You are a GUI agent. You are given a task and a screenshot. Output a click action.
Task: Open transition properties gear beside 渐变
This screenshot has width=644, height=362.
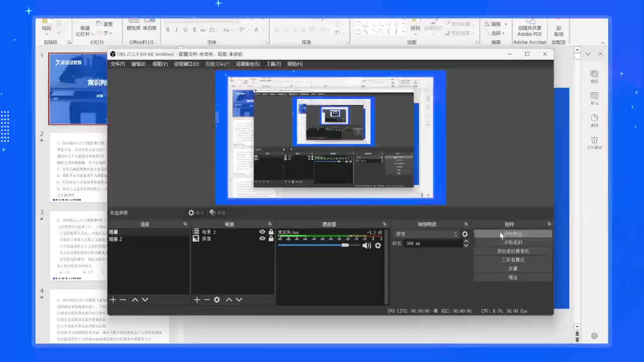(x=465, y=234)
